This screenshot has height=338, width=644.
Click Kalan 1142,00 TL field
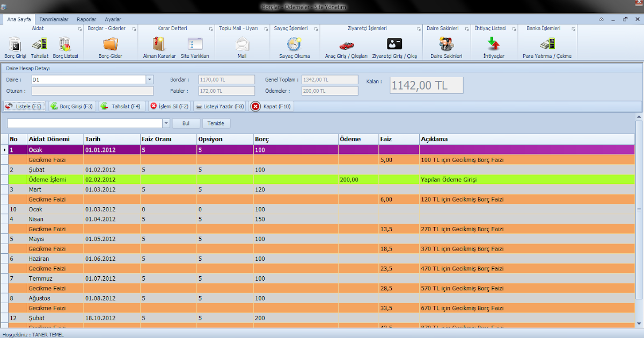click(x=426, y=85)
